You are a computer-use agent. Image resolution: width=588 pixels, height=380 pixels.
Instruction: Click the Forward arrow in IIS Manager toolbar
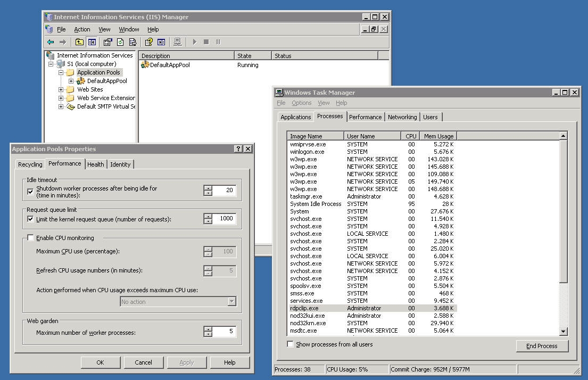[x=63, y=42]
